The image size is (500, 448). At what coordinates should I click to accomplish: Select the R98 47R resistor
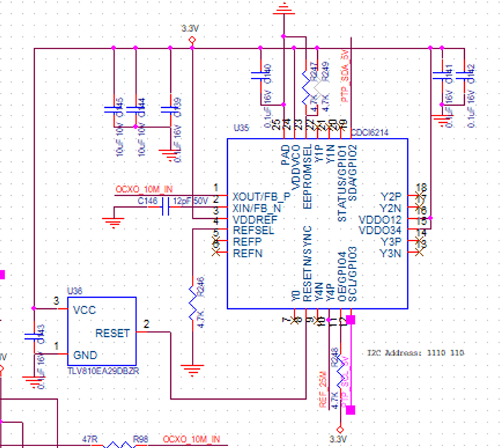pyautogui.click(x=119, y=444)
